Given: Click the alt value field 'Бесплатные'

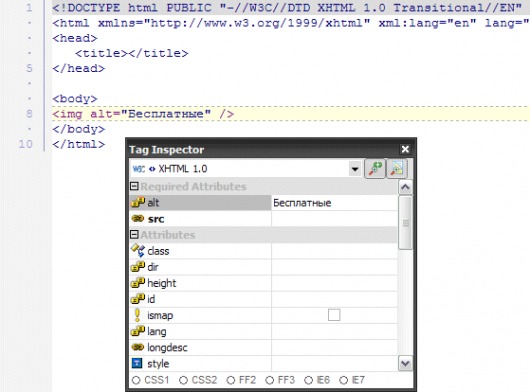Looking at the screenshot, I should click(334, 203).
